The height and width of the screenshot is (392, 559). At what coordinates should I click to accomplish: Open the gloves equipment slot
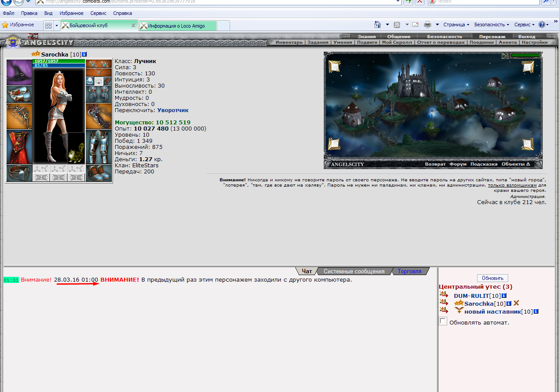(98, 94)
